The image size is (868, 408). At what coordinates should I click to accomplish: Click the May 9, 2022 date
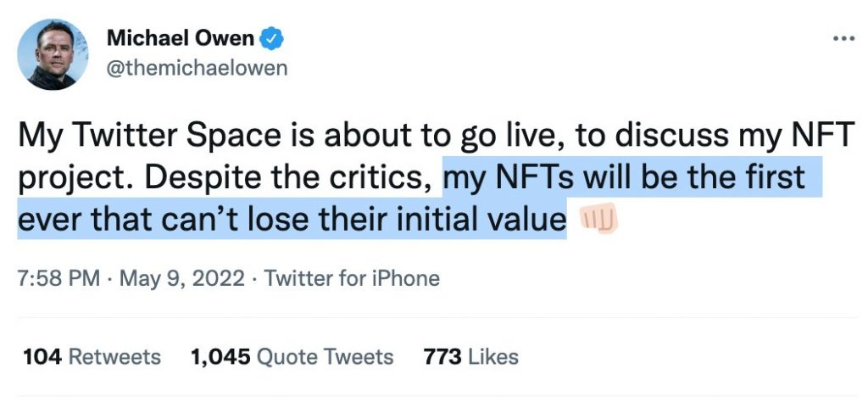tap(181, 278)
